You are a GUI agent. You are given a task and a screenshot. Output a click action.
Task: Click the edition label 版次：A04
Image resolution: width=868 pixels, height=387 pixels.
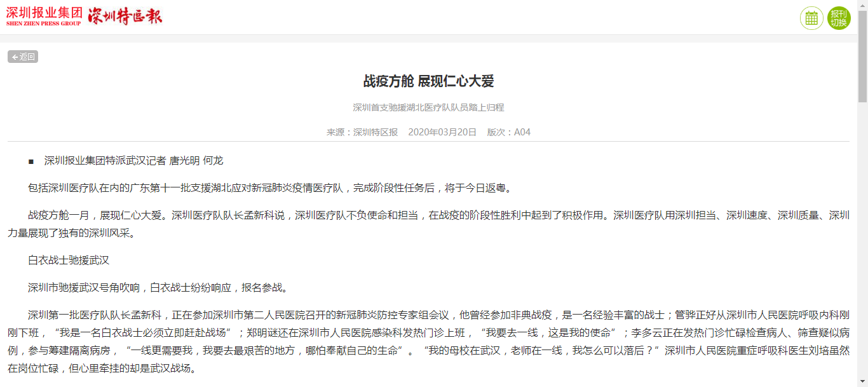[x=508, y=132]
